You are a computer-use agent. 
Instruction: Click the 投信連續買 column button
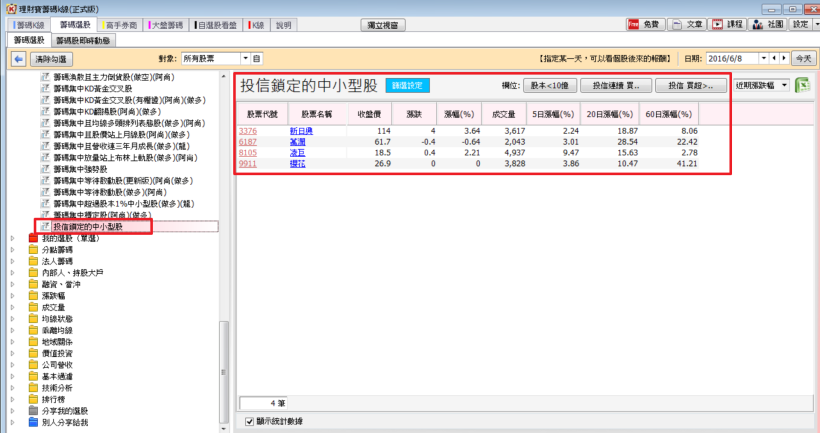[616, 85]
